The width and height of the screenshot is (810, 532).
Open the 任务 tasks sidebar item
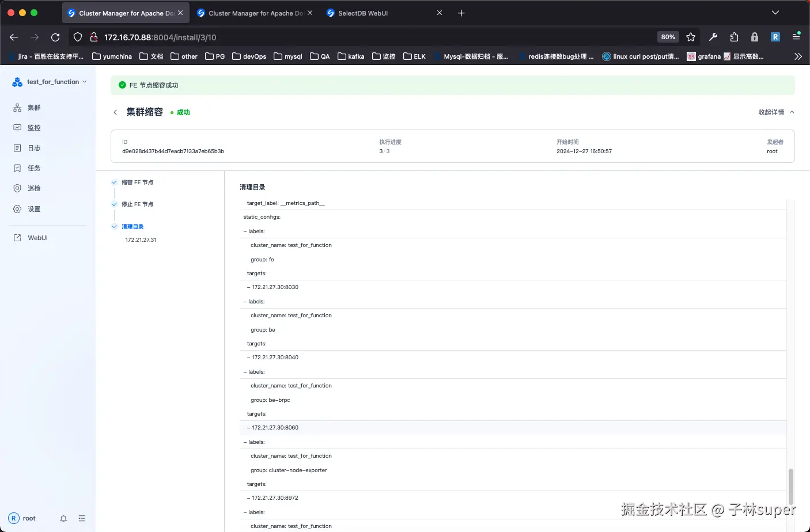27,168
